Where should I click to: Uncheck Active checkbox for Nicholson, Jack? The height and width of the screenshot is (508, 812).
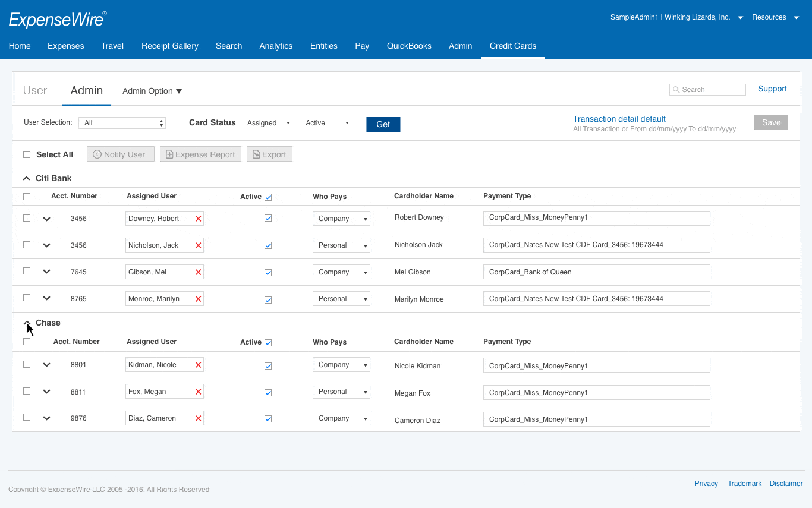(268, 245)
